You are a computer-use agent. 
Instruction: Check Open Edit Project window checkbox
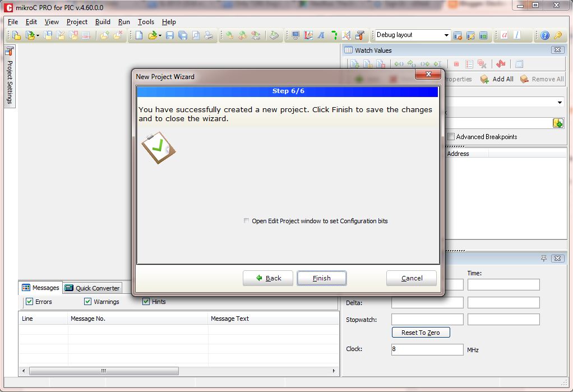click(x=246, y=220)
